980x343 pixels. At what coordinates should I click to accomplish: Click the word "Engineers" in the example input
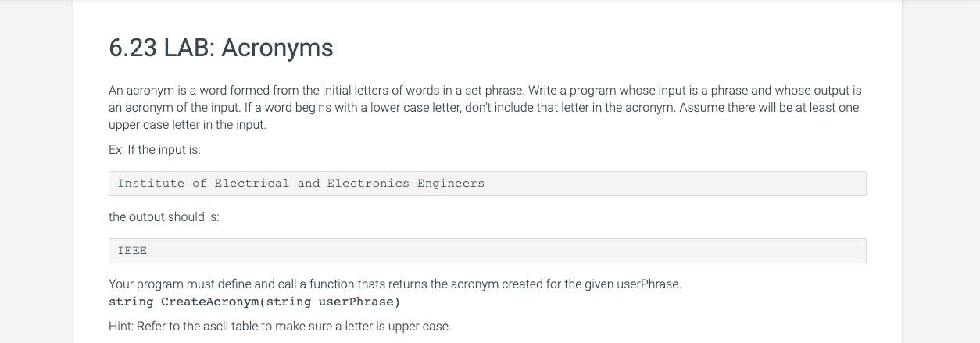click(x=451, y=184)
